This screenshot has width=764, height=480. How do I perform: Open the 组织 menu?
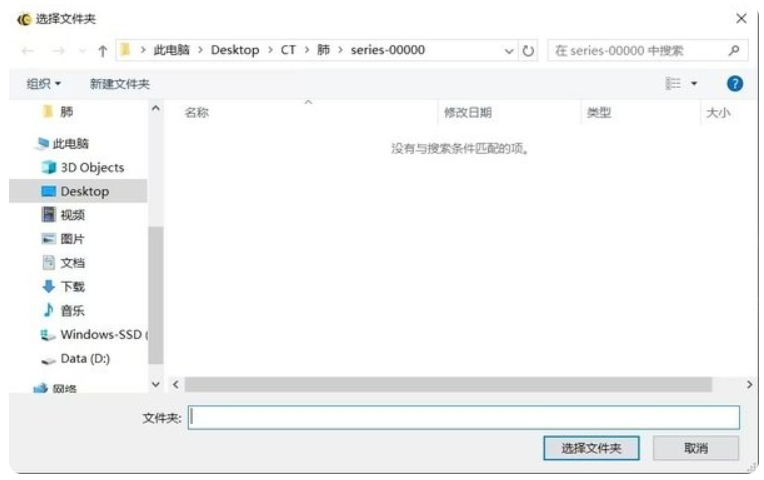pyautogui.click(x=43, y=84)
